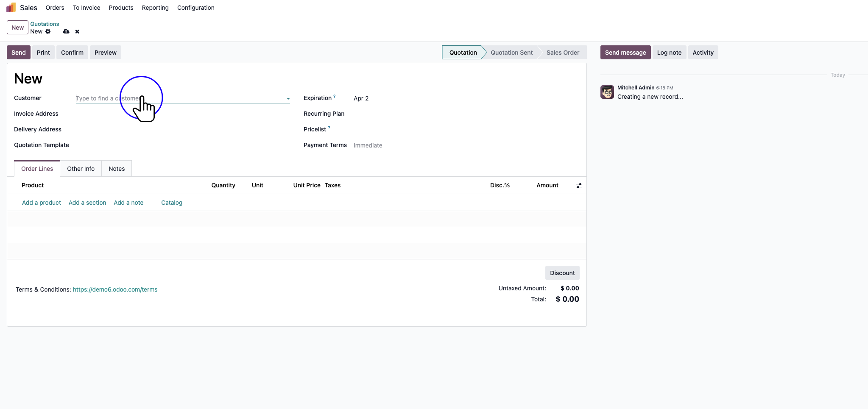Viewport: 868px width, 409px height.
Task: Click Mitchell Admin's avatar in the chatter
Action: click(607, 92)
